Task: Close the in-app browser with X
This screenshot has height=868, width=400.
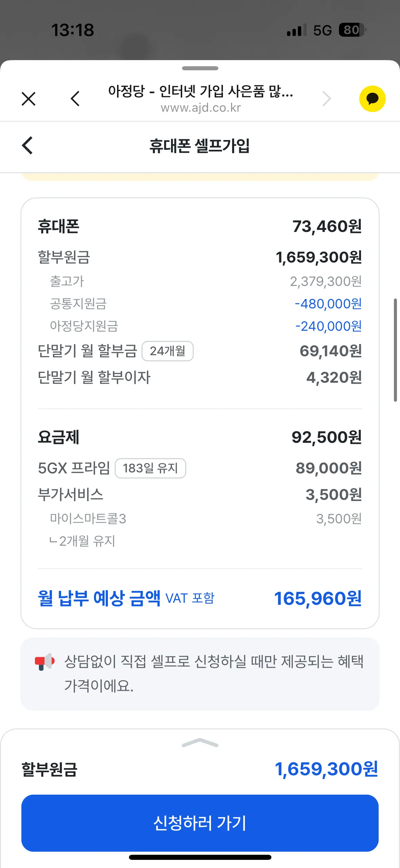Action: click(28, 99)
